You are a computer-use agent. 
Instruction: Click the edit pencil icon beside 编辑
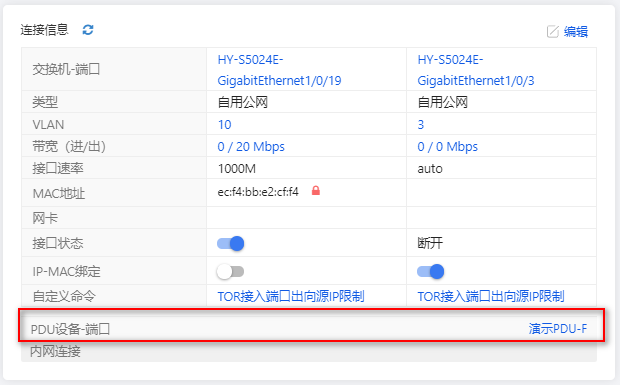(553, 32)
